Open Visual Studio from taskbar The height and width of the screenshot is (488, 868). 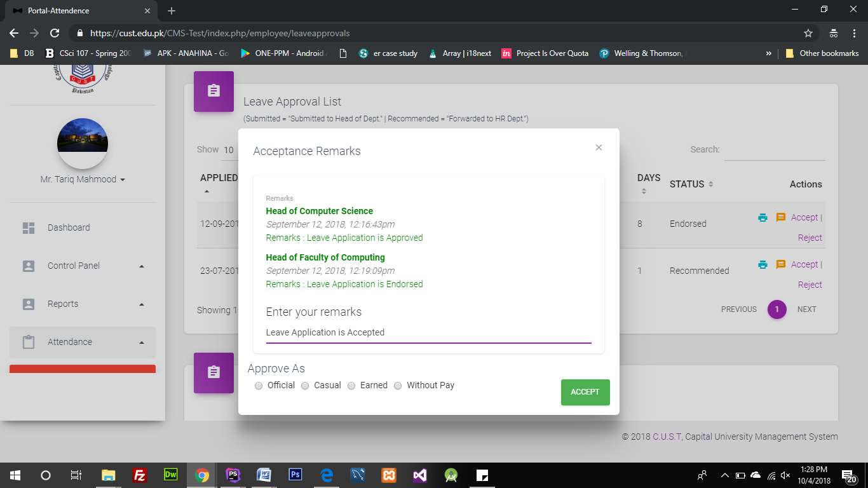coord(419,475)
